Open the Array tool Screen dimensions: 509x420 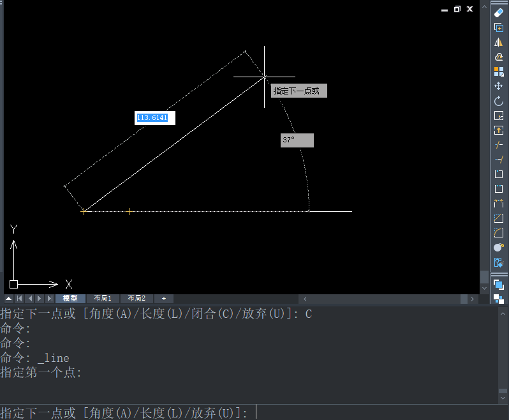[499, 71]
